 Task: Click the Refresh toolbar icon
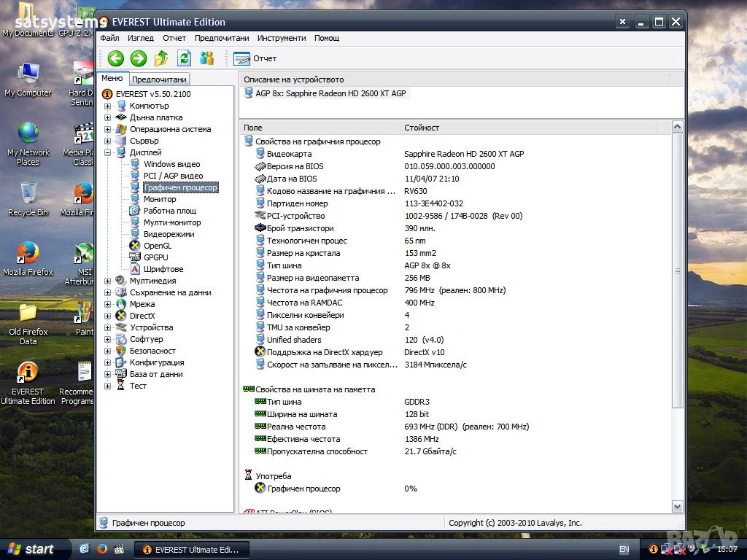184,58
